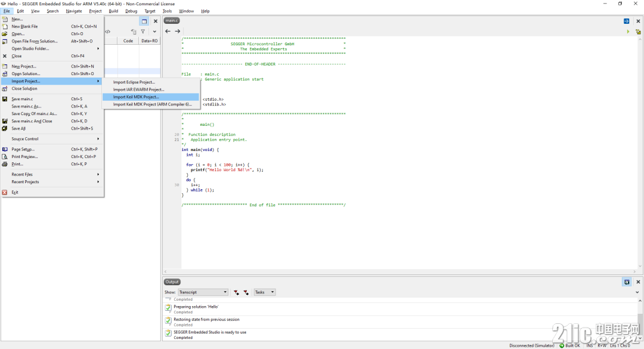This screenshot has width=644, height=349.
Task: Toggle the blue editor split button in the editor header
Action: (626, 21)
